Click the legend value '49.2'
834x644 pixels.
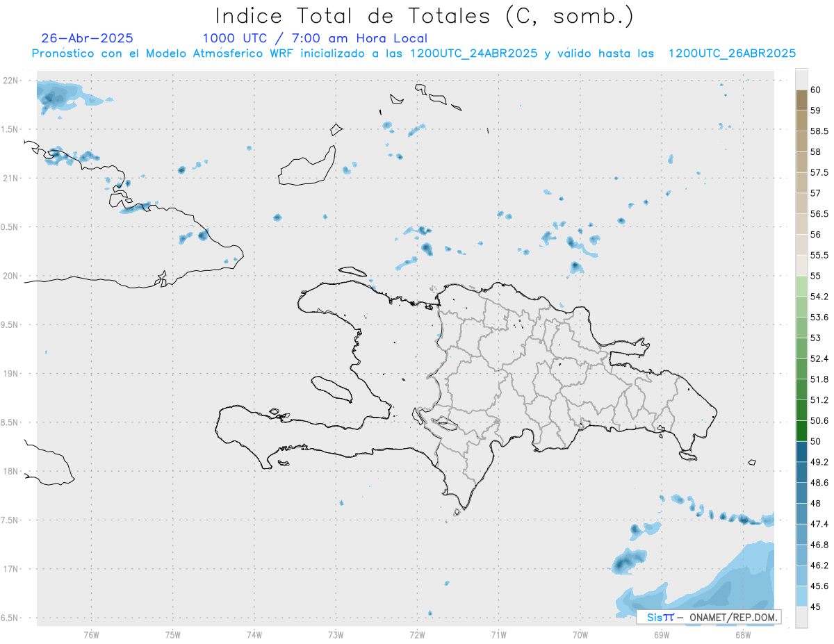[819, 462]
